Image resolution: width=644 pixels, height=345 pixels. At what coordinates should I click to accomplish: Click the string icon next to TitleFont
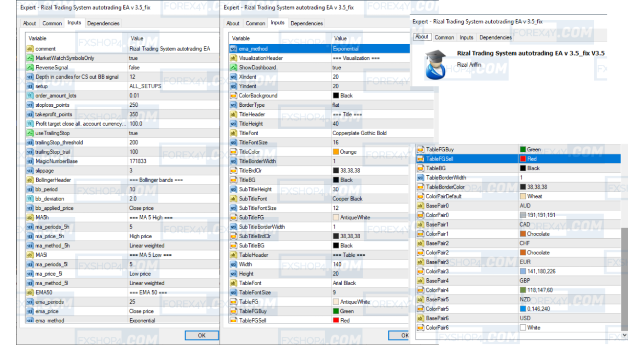(x=233, y=133)
